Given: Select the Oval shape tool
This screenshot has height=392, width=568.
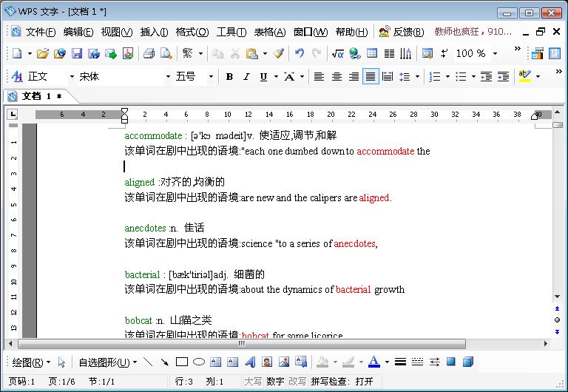Looking at the screenshot, I should point(198,362).
